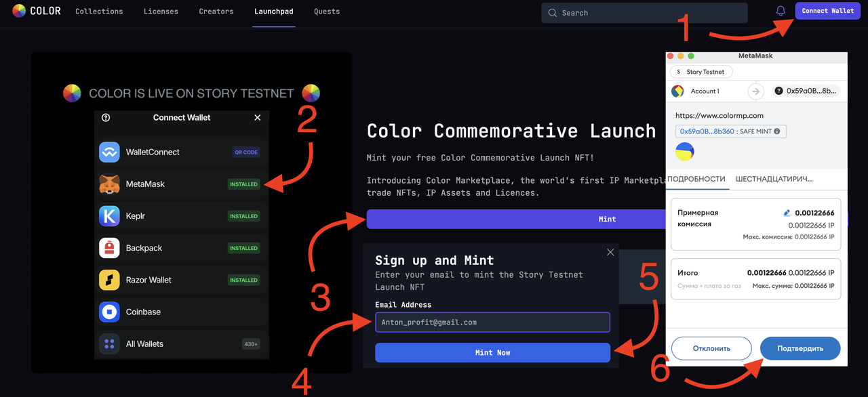Select the Launchpad nav tab
Image resolution: width=868 pixels, height=397 pixels.
tap(274, 12)
